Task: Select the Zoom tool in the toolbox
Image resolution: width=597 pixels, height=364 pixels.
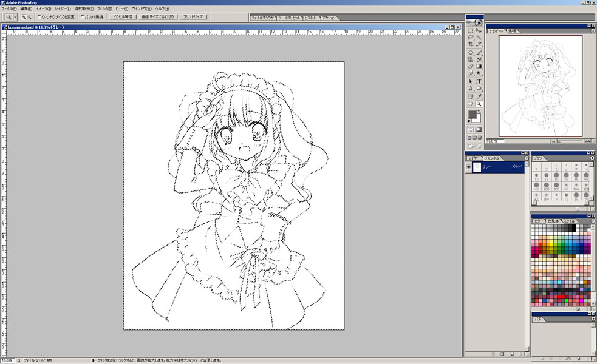Action: [x=479, y=104]
